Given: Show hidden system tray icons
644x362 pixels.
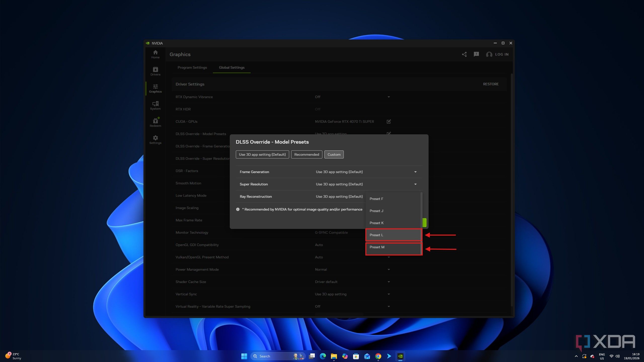Looking at the screenshot, I should pyautogui.click(x=576, y=356).
